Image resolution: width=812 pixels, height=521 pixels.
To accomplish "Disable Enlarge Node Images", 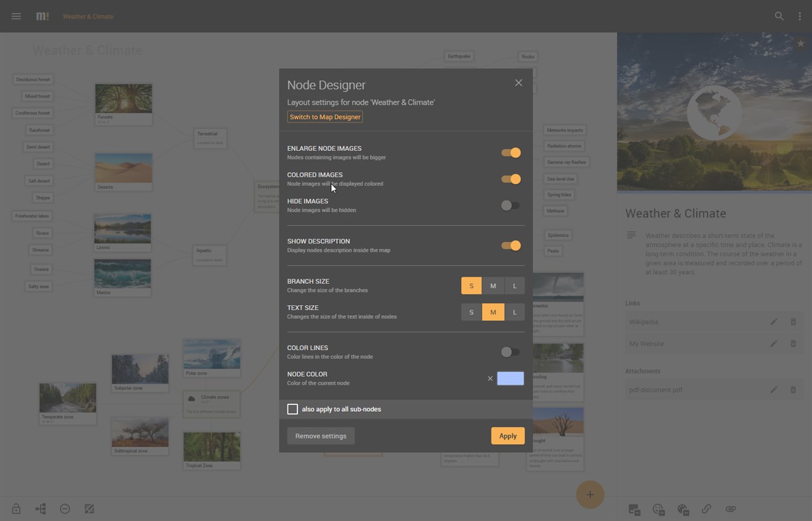I will click(510, 152).
